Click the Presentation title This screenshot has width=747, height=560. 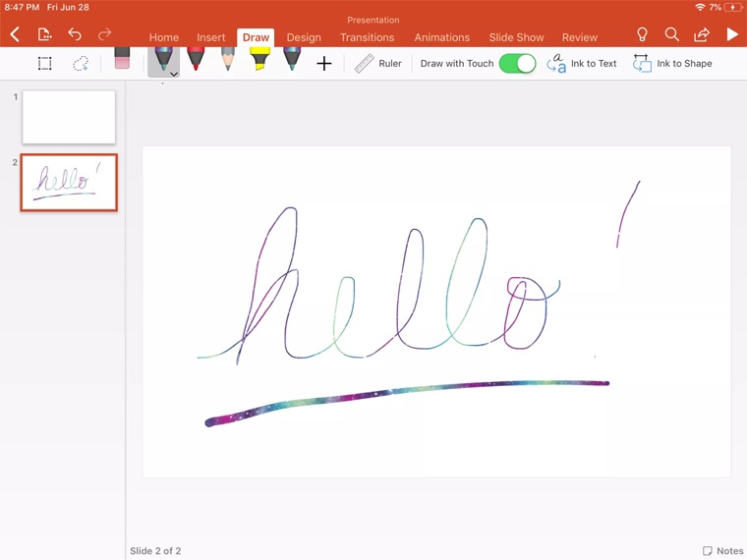point(373,20)
